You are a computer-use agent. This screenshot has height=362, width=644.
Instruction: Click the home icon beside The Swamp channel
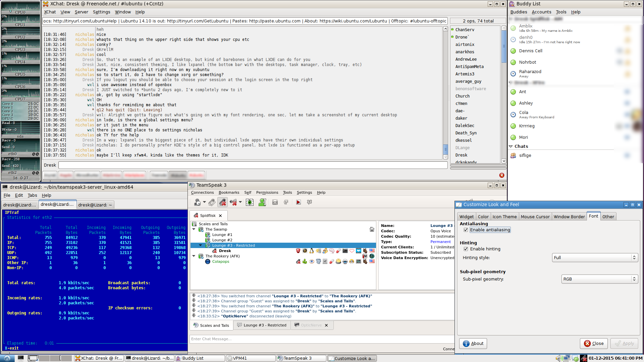point(372,229)
